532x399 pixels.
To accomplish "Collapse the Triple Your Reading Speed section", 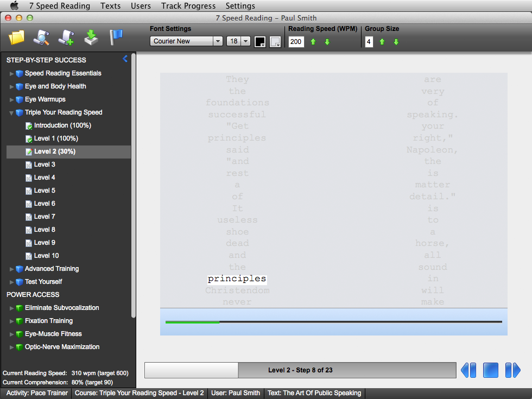I will (12, 112).
